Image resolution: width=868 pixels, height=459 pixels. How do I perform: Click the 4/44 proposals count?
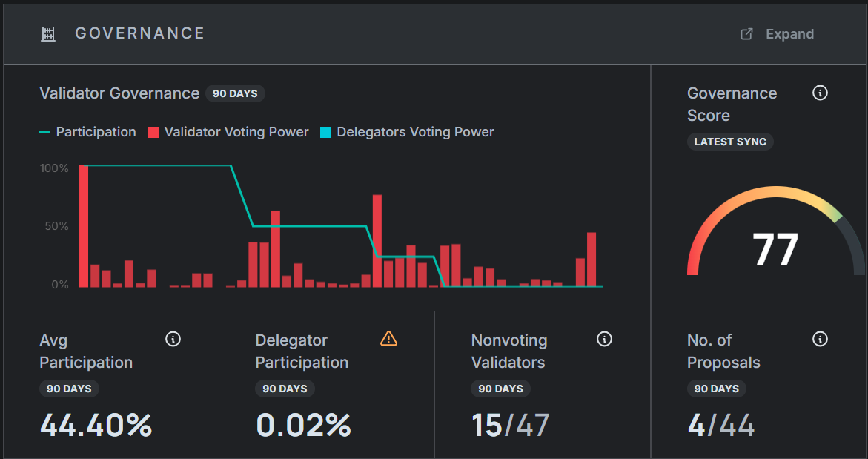[720, 426]
